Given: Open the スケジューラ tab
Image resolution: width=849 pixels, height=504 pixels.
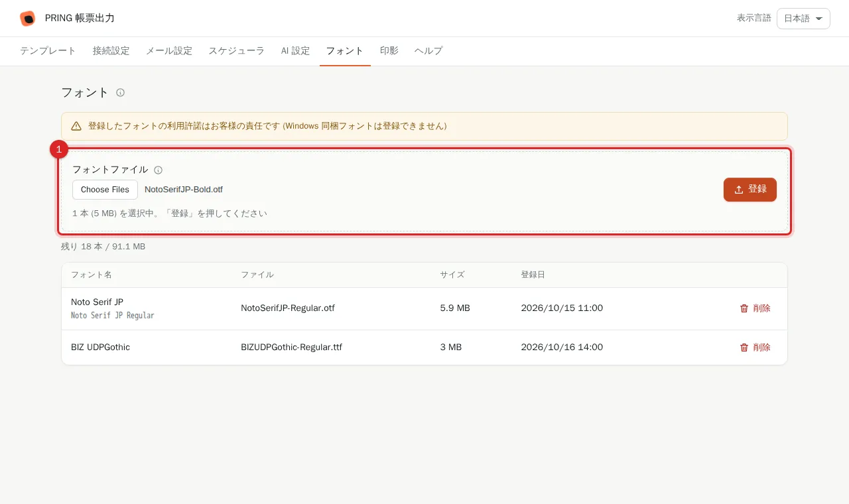Looking at the screenshot, I should coord(237,51).
